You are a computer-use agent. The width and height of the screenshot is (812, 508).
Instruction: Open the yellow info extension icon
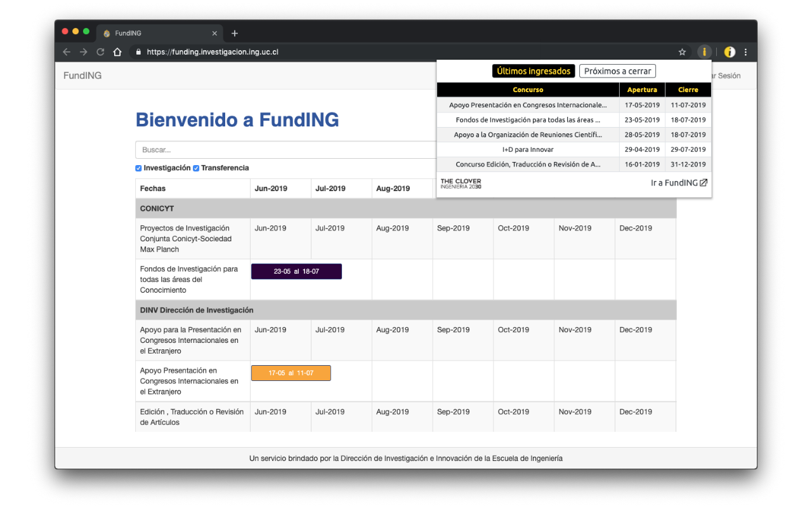(730, 52)
